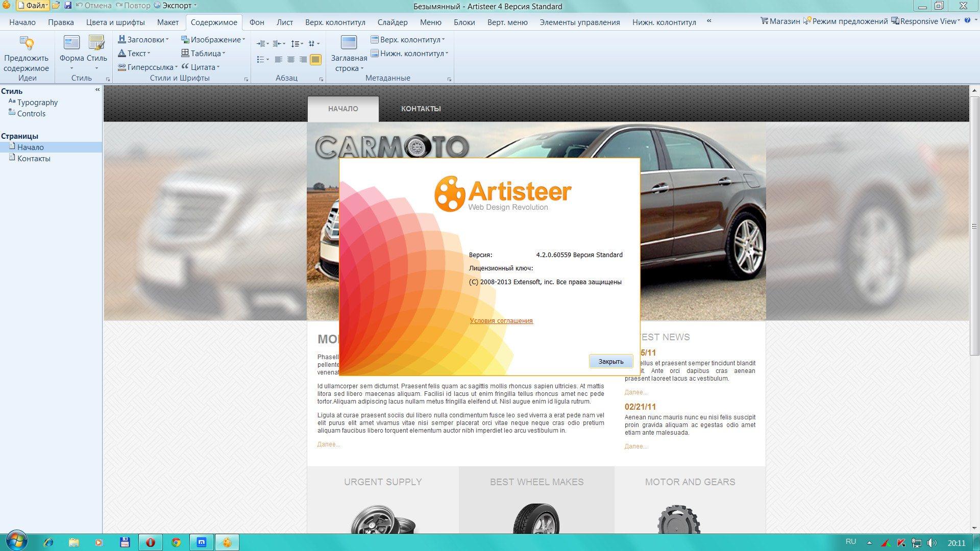The height and width of the screenshot is (551, 980).
Task: Switch to the Слайдер ribbon tab
Action: pyautogui.click(x=393, y=22)
